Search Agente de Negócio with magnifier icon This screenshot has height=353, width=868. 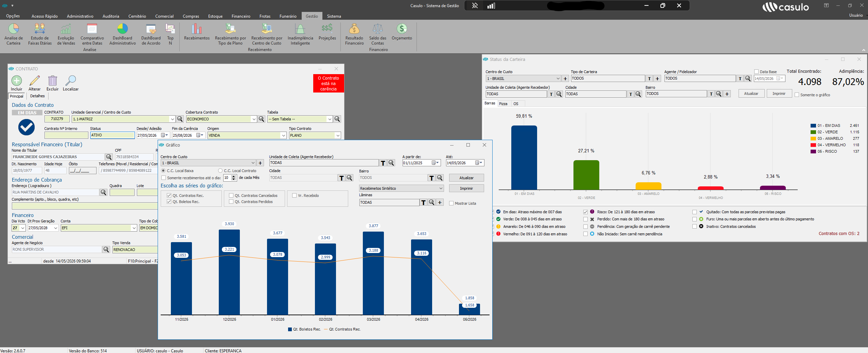106,249
